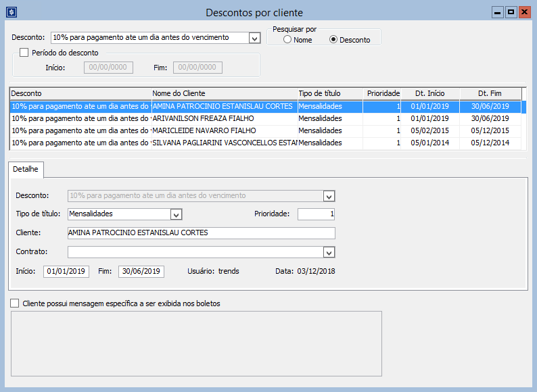The height and width of the screenshot is (392, 537).
Task: Check Cliente possui mensagem específica option
Action: click(x=15, y=303)
